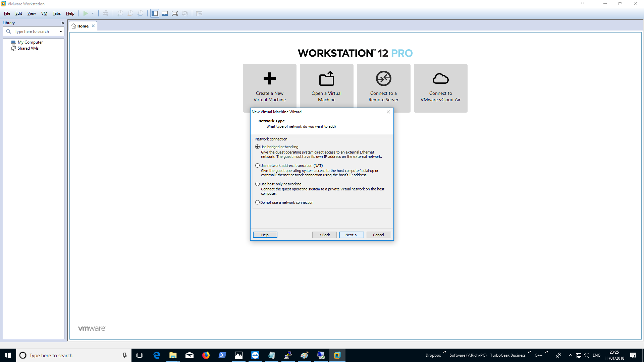Open the Edit menu
This screenshot has height=362, width=644.
pyautogui.click(x=19, y=13)
